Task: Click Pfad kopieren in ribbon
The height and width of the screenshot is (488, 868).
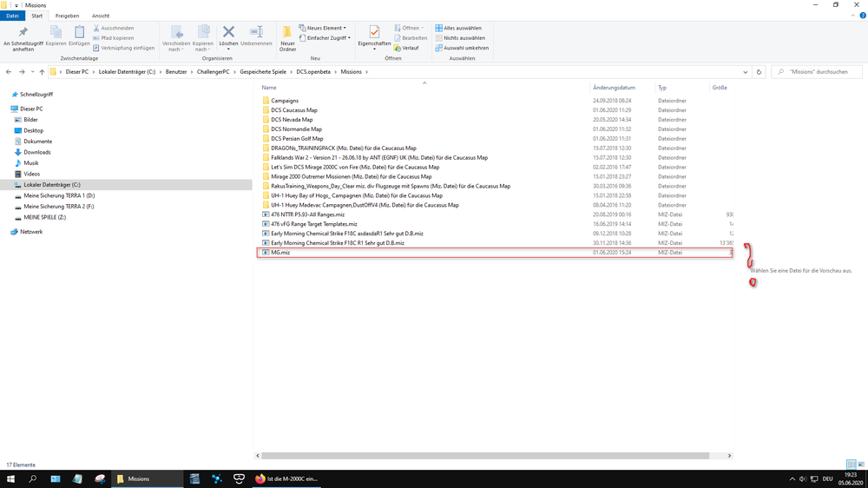Action: click(x=114, y=37)
